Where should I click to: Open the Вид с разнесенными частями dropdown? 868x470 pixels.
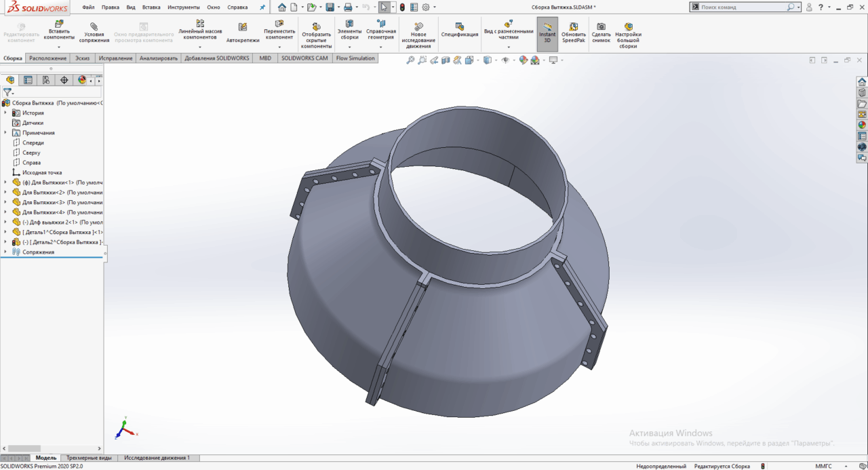[508, 47]
